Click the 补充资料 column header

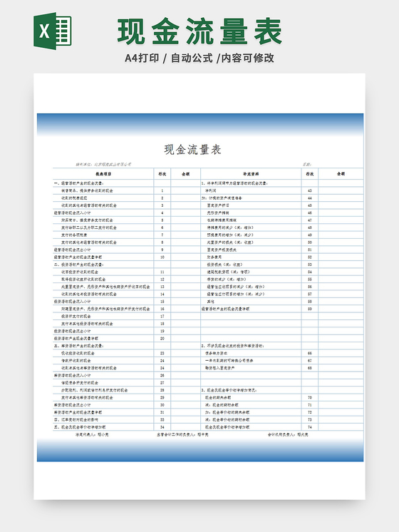[251, 174]
